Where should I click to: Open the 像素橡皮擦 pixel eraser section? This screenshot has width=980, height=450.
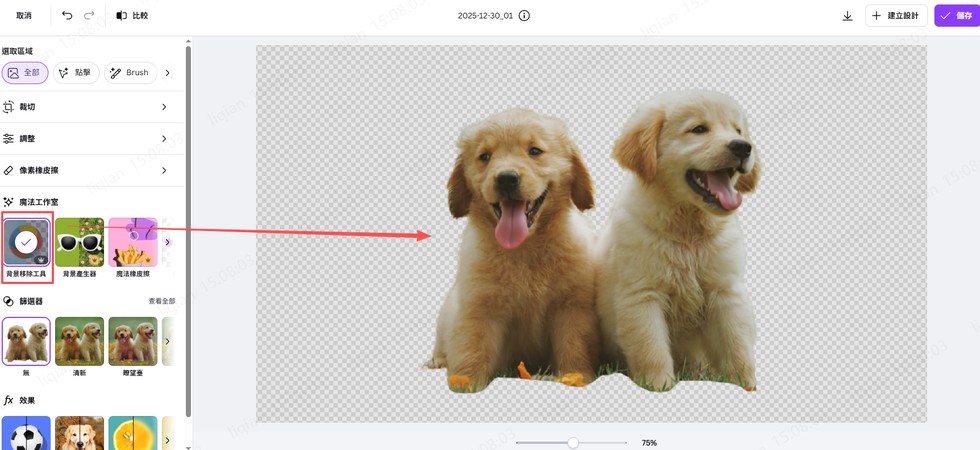pyautogui.click(x=92, y=170)
